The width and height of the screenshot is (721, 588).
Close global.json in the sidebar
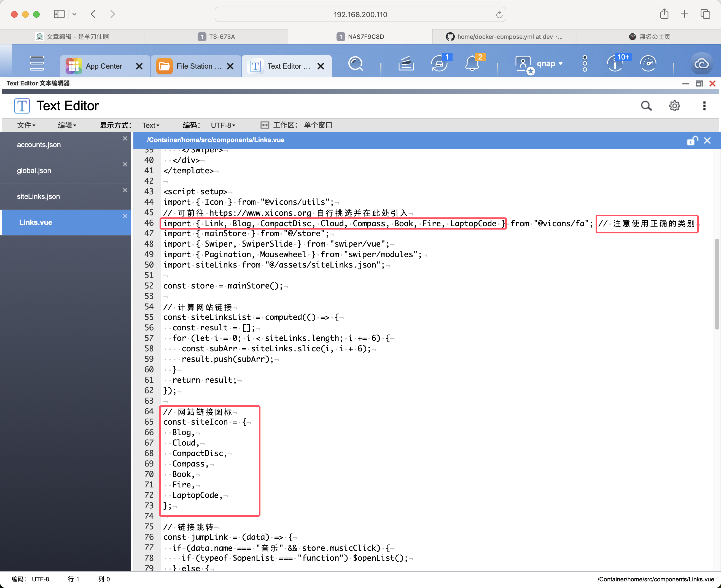click(x=125, y=164)
